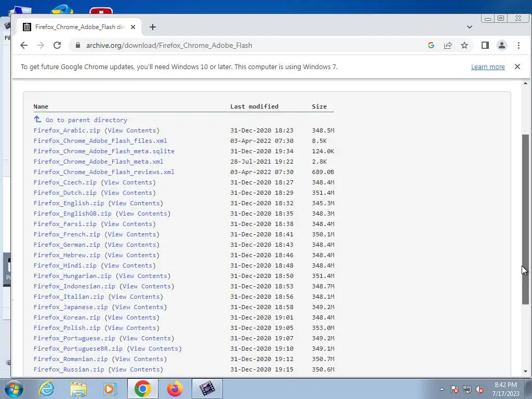This screenshot has height=399, width=532.
Task: View Contents of Firefox_Arabic.zip
Action: click(x=132, y=130)
